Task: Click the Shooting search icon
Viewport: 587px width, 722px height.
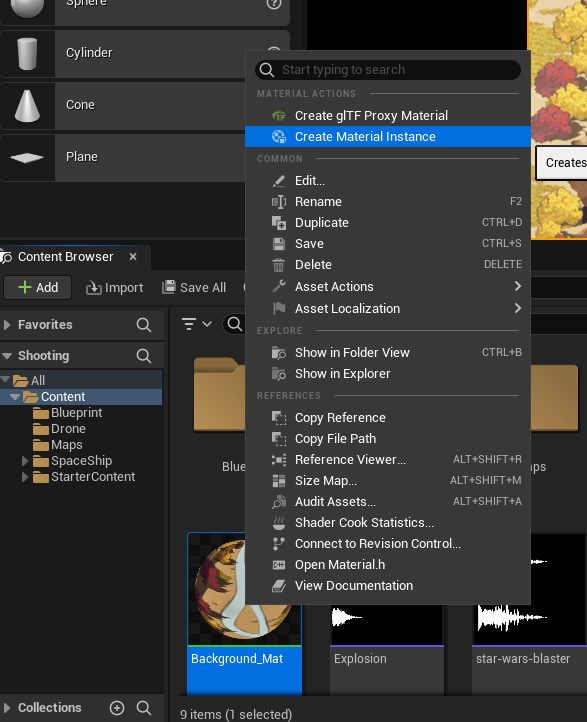Action: pos(144,356)
